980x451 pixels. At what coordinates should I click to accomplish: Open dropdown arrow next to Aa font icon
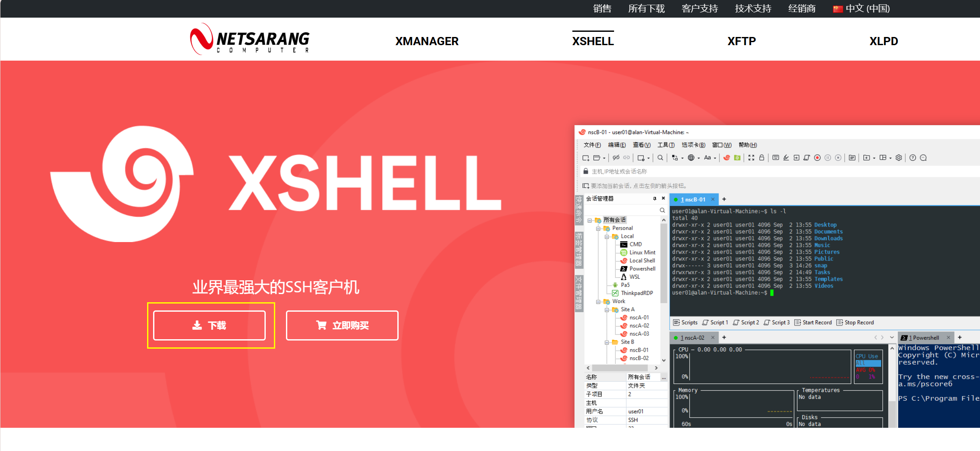point(715,158)
